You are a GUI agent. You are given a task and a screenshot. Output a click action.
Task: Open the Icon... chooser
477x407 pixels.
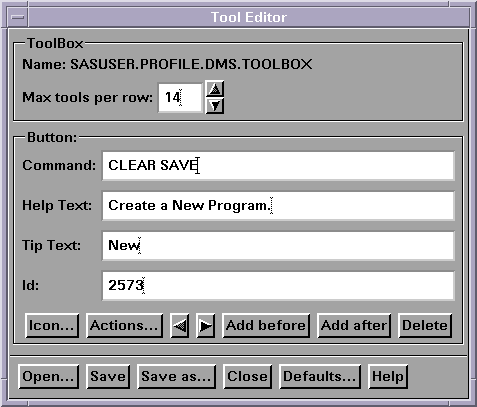click(x=52, y=325)
